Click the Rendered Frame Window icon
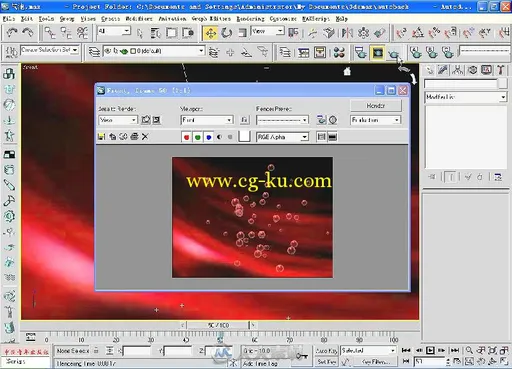 378,52
